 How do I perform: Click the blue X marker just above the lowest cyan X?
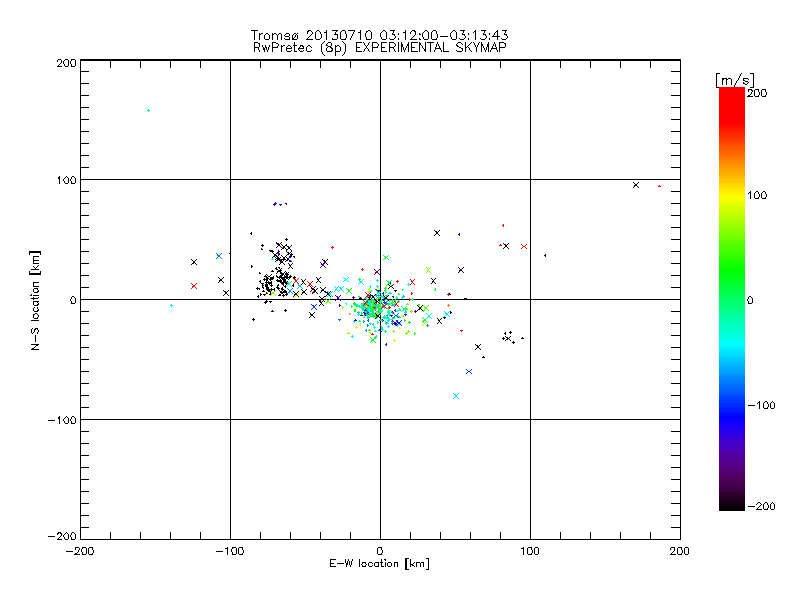(x=469, y=372)
